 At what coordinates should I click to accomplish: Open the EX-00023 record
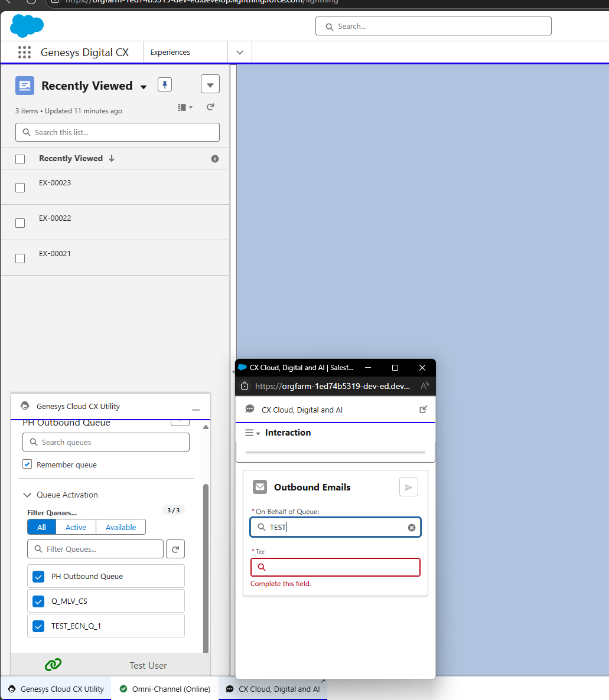click(x=55, y=182)
